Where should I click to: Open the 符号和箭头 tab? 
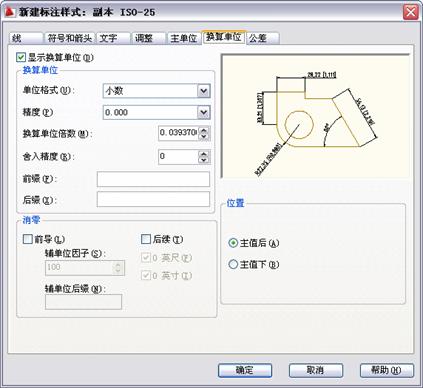pos(70,38)
